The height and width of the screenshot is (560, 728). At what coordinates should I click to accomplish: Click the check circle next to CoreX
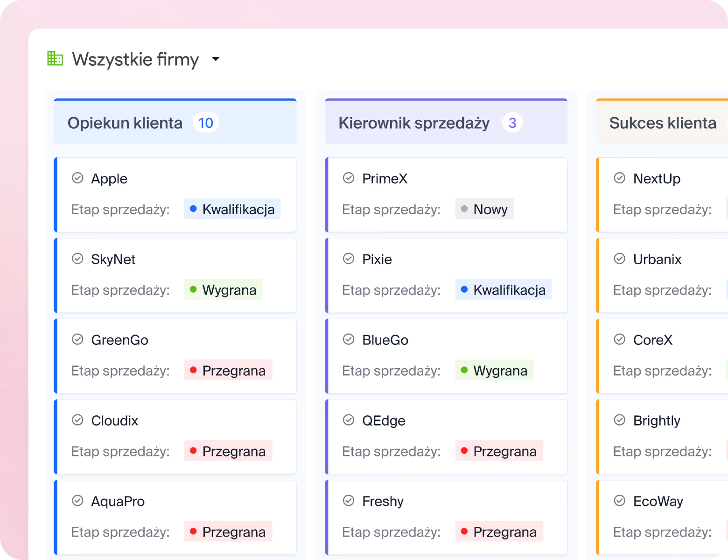[x=620, y=339]
